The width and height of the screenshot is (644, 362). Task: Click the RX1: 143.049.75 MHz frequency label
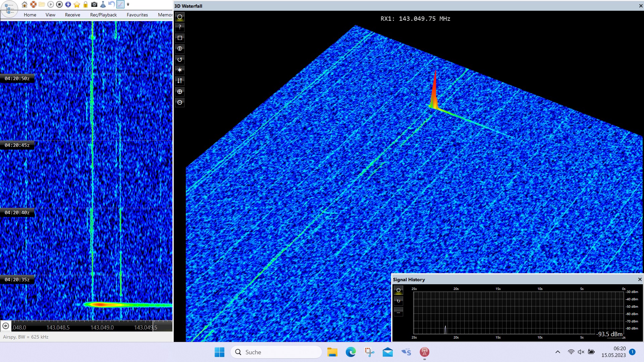[x=415, y=19]
